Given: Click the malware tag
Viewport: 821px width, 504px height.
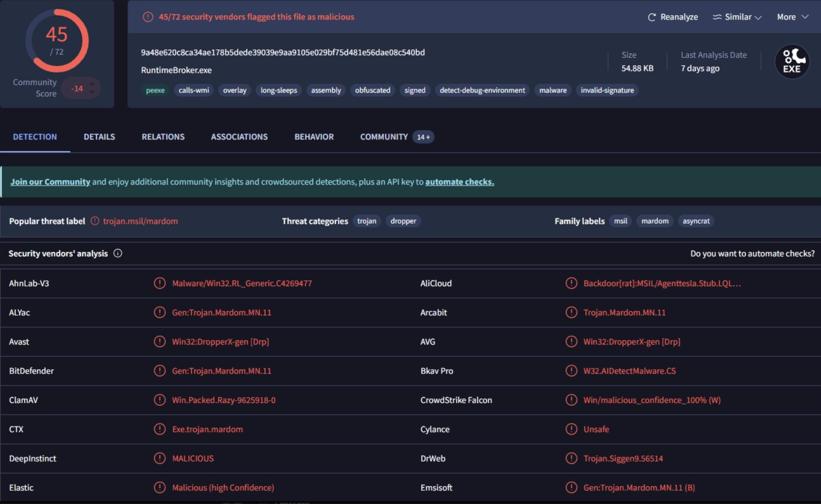Looking at the screenshot, I should click(x=553, y=90).
